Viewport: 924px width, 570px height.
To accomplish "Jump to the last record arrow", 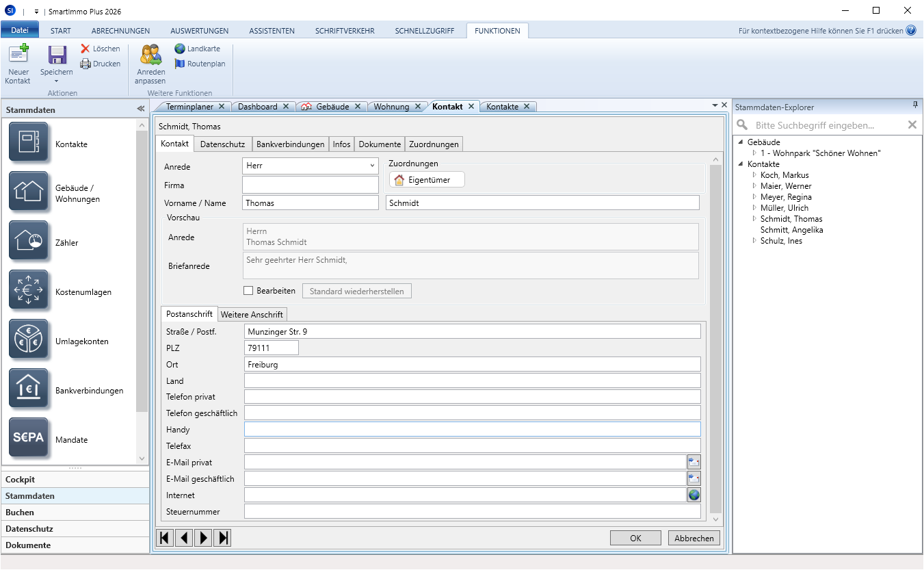I will click(222, 538).
